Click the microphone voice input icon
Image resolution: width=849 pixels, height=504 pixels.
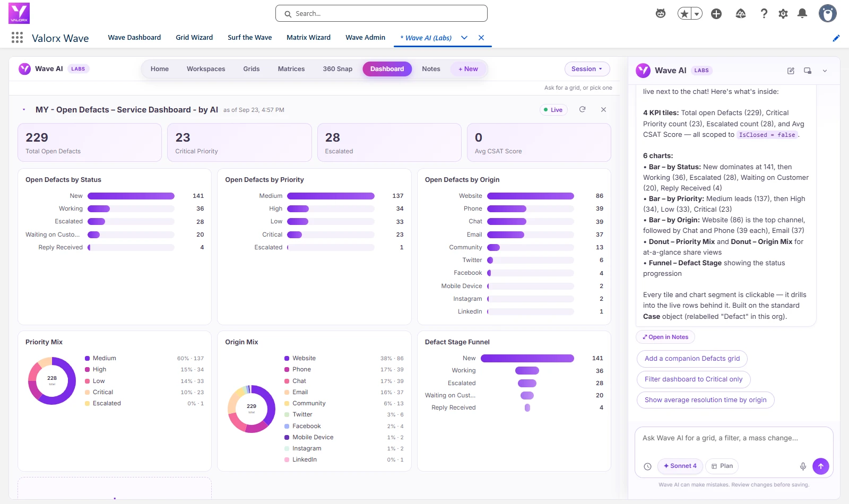803,466
